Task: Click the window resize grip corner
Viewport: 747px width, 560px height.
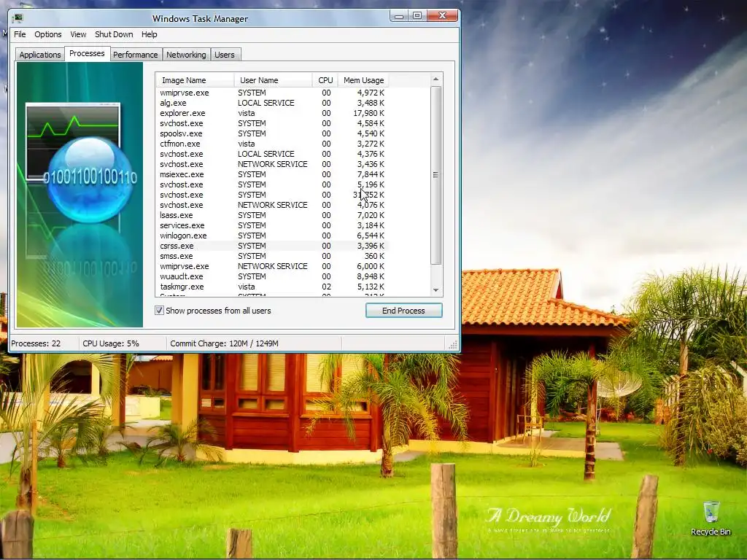Action: [x=453, y=344]
